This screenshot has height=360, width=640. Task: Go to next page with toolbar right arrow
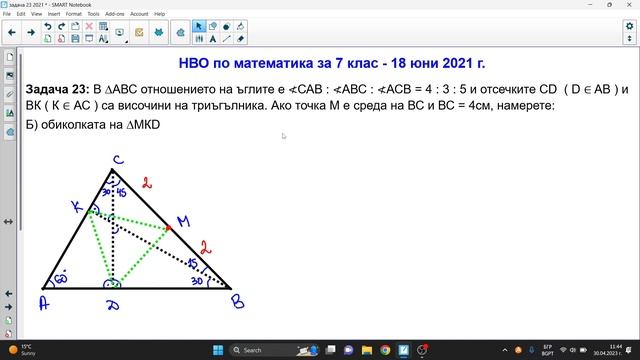point(31,32)
